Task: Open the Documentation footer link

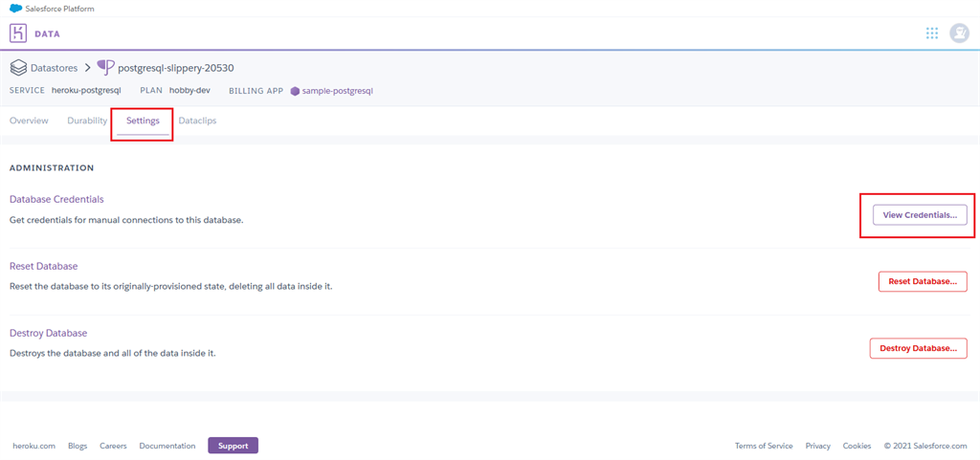Action: click(167, 446)
